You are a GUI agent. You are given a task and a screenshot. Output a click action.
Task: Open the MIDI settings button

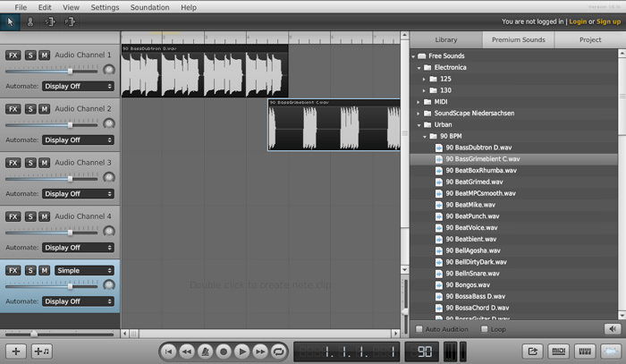559,351
